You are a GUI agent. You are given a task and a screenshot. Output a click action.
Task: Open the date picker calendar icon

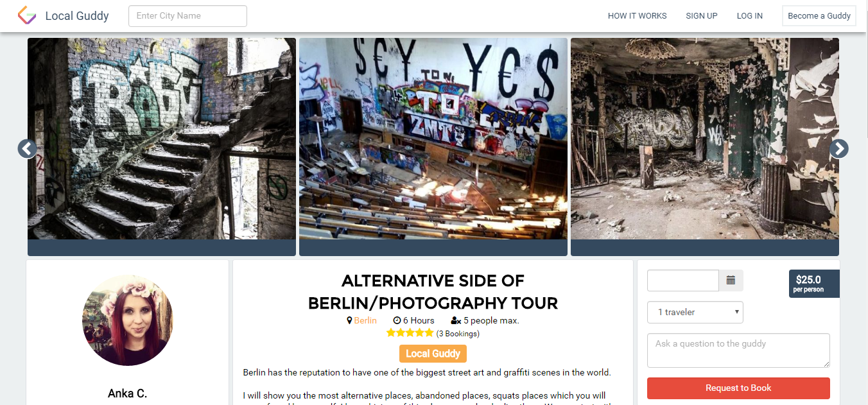tap(731, 280)
